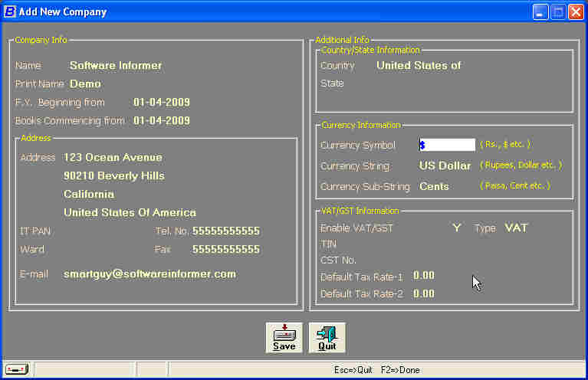Maximize the Add New Company window
The height and width of the screenshot is (380, 588).
point(558,11)
